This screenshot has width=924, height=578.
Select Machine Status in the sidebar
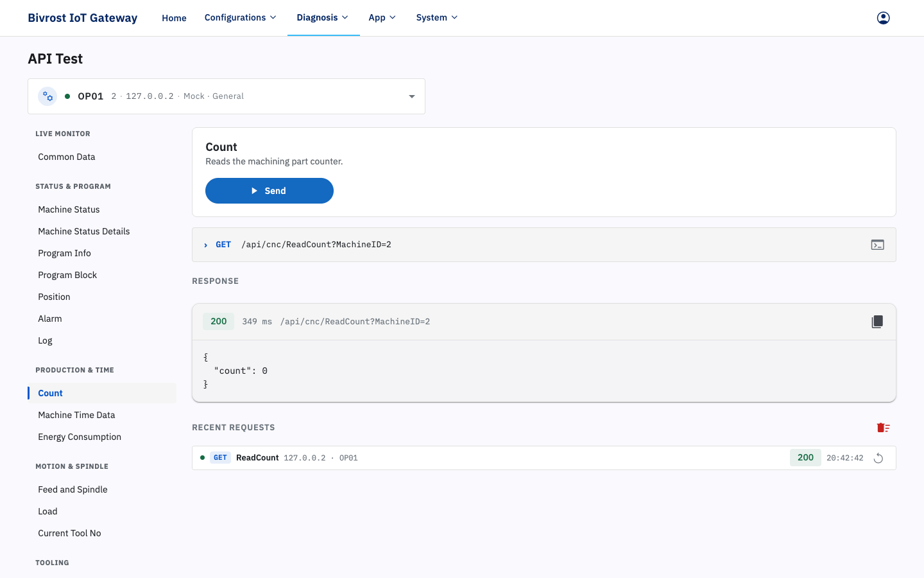[69, 209]
